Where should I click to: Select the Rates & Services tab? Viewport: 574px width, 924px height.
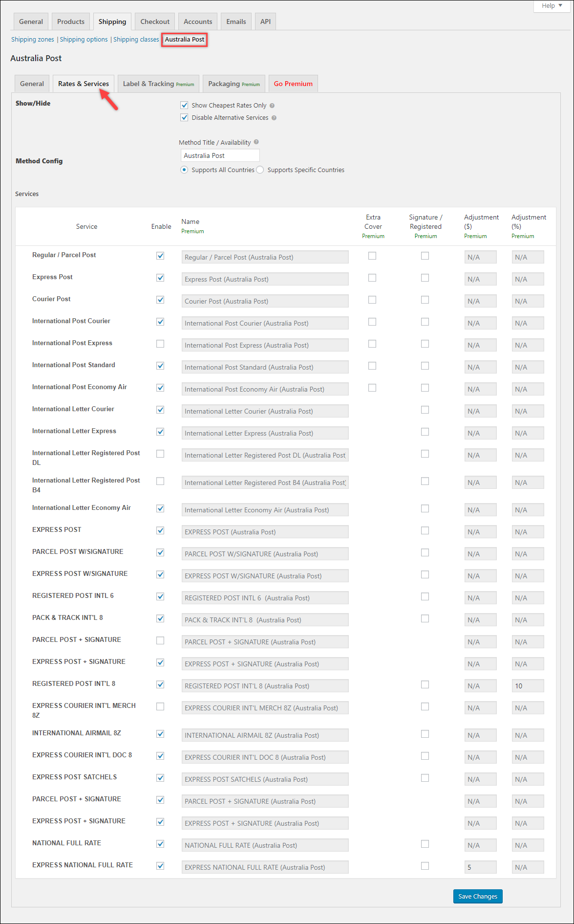click(84, 84)
